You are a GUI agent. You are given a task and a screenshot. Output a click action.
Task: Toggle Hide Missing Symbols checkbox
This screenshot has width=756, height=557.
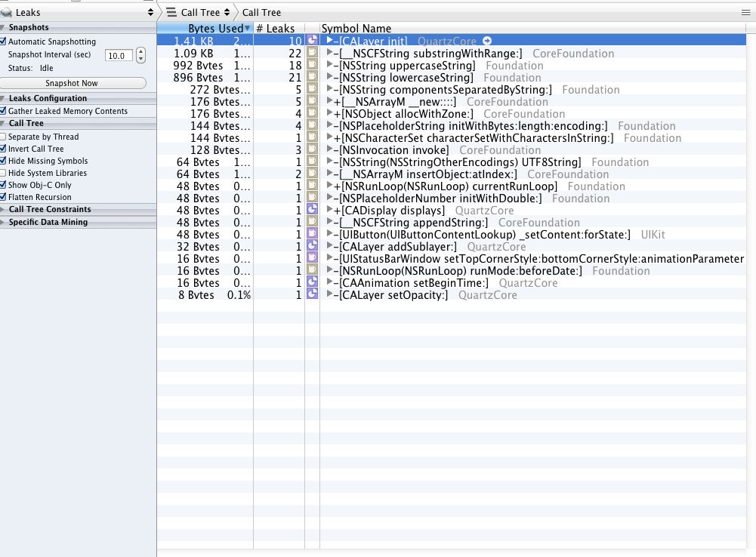pos(3,161)
